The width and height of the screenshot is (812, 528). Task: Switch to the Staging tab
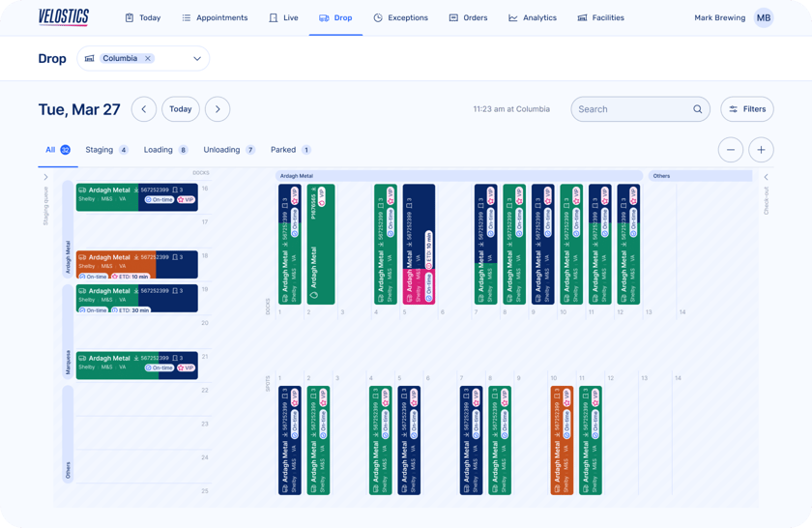pyautogui.click(x=106, y=150)
